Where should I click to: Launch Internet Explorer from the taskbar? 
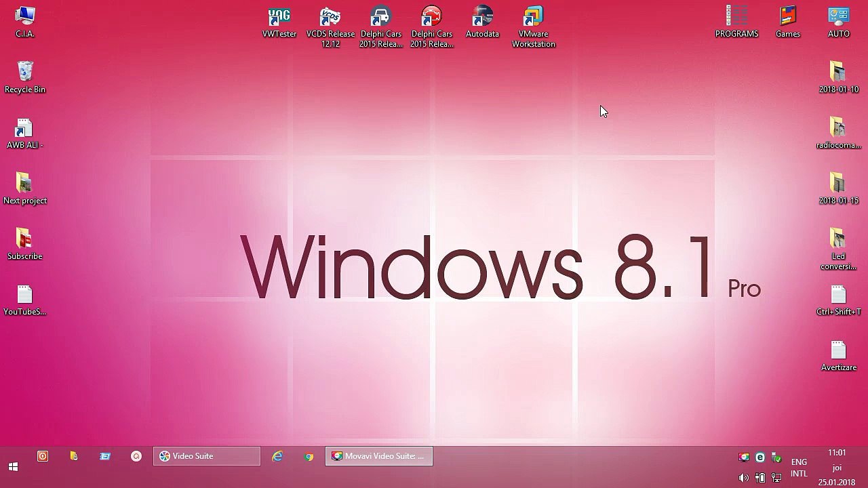pos(277,456)
